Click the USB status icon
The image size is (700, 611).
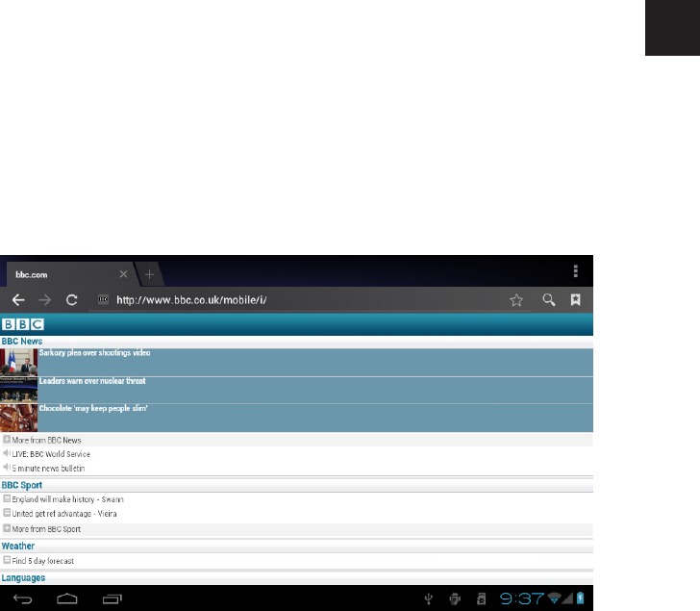429,598
